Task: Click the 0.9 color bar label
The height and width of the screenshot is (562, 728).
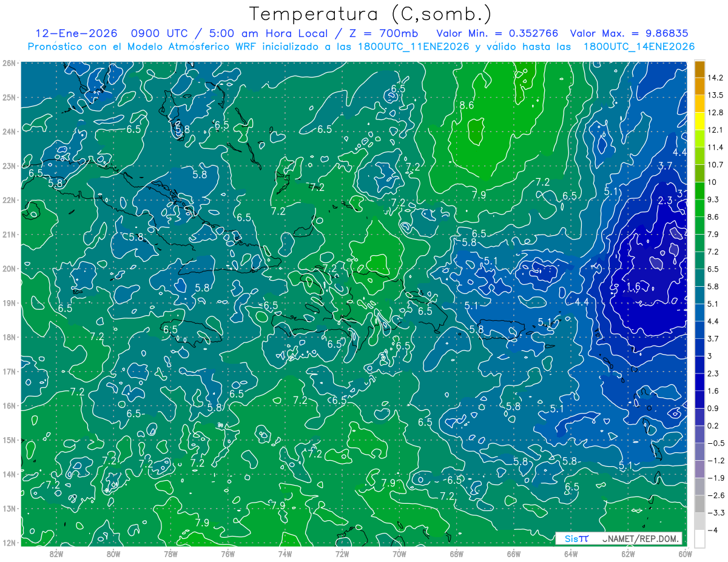Action: point(713,408)
